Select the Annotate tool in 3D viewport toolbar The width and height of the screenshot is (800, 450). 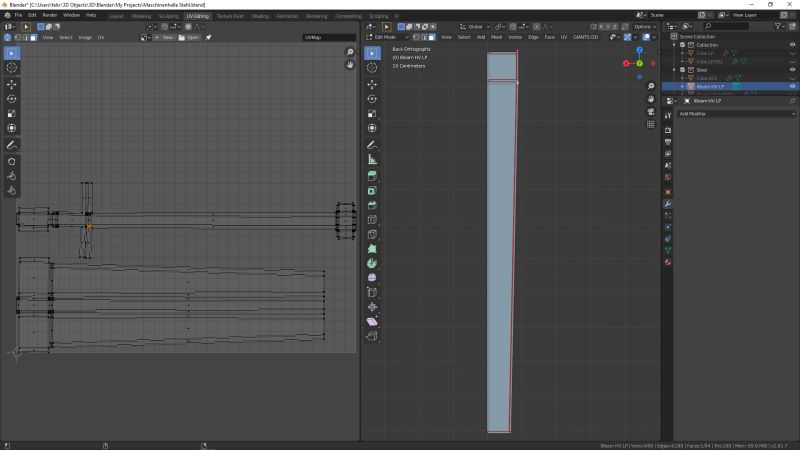point(372,145)
